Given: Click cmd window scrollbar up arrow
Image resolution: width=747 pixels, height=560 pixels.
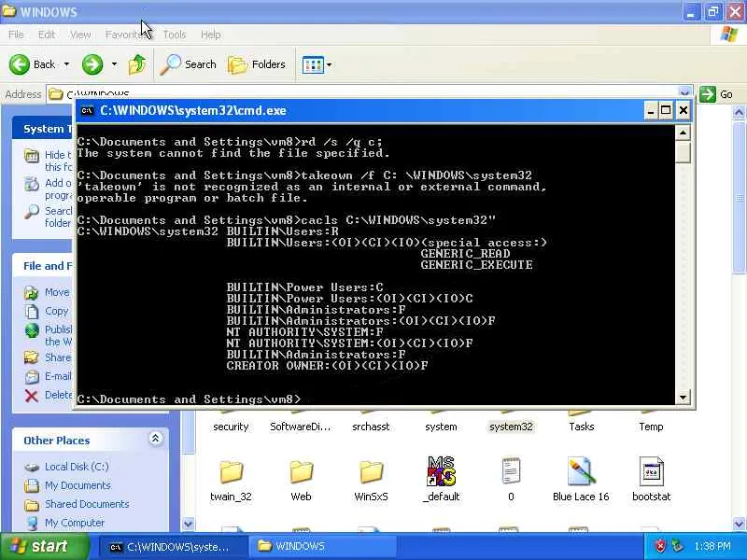Looking at the screenshot, I should point(683,133).
